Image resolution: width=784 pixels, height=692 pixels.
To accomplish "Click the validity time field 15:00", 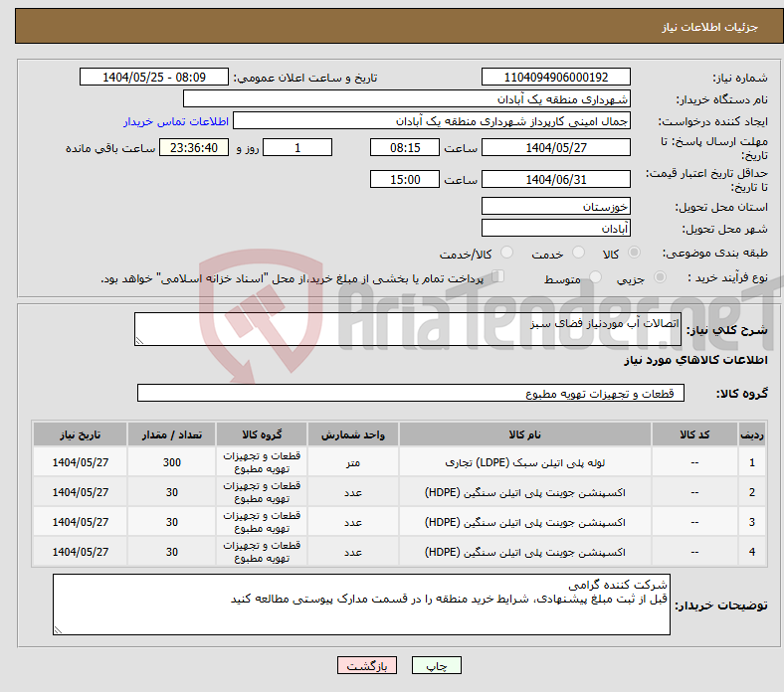I will (x=405, y=179).
